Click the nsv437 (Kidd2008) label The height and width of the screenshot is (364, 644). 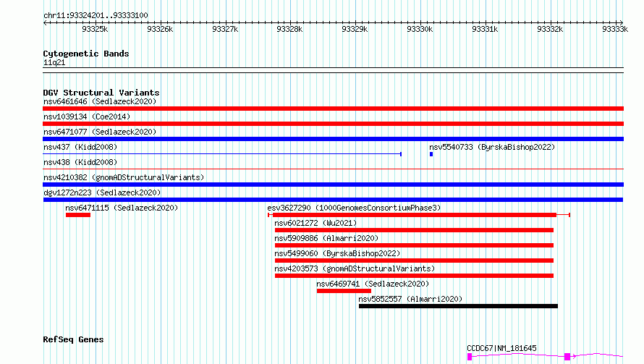tap(80, 147)
